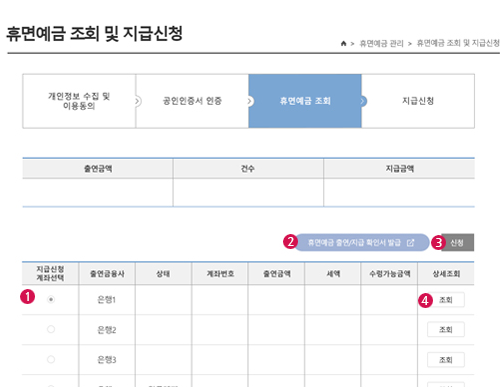Click 상세조회 column header
The image size is (500, 387).
click(x=446, y=274)
